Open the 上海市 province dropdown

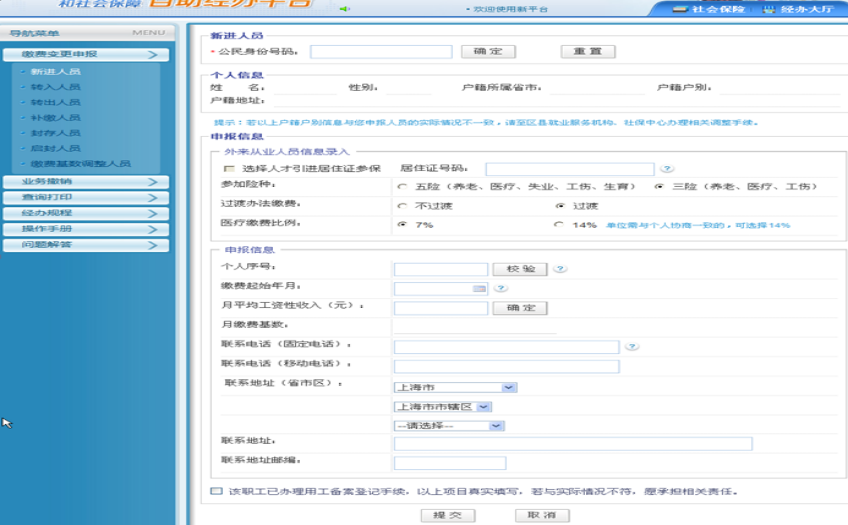[455, 387]
